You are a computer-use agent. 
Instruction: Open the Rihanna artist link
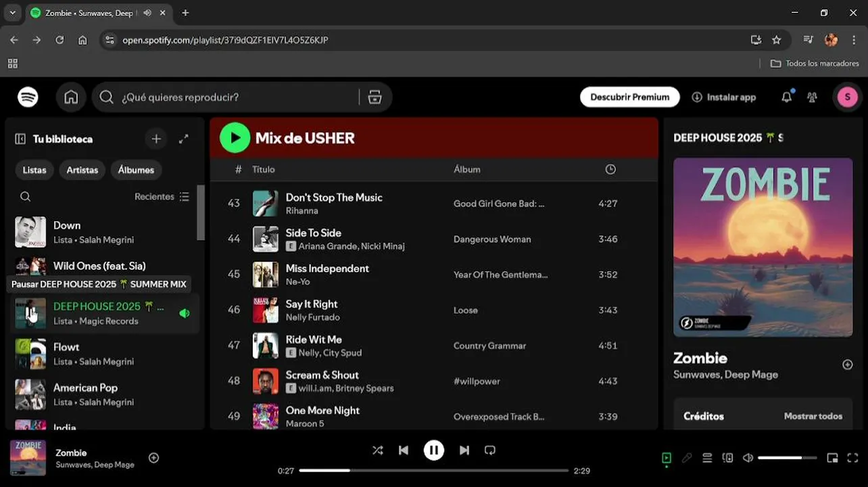[302, 211]
